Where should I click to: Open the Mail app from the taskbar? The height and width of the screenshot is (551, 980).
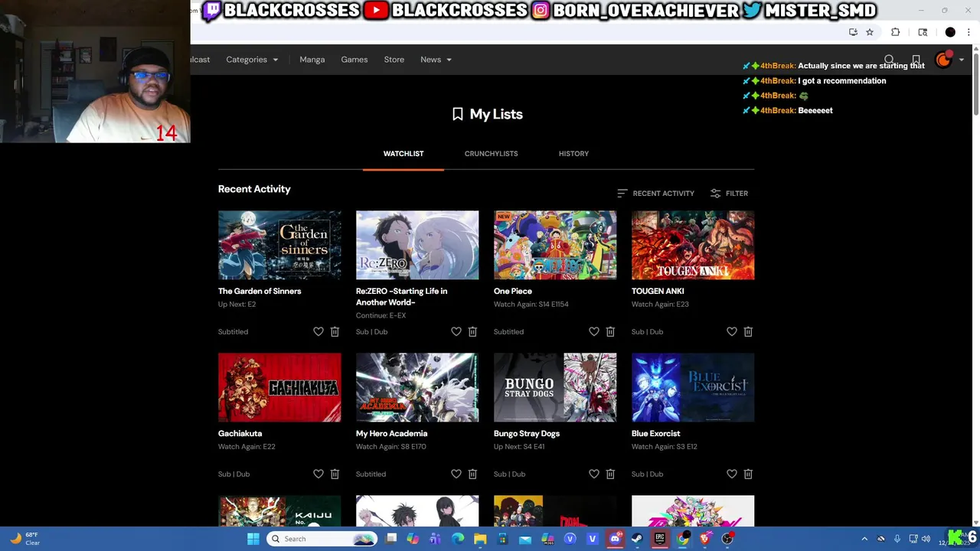pyautogui.click(x=524, y=539)
